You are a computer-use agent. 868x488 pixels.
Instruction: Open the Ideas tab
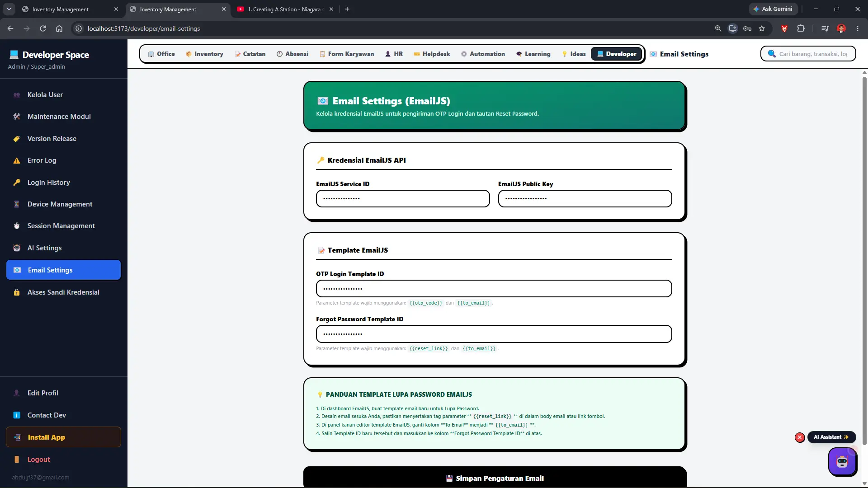point(574,54)
